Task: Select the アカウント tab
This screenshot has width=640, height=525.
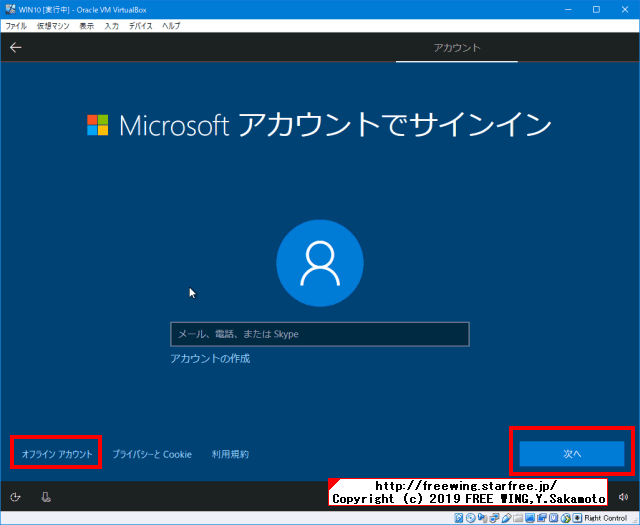Action: pos(457,48)
